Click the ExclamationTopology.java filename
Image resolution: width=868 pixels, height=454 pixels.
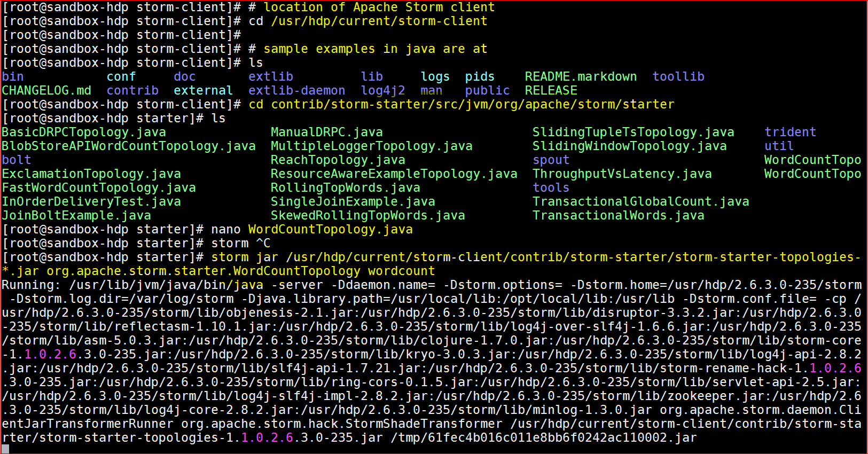(x=91, y=174)
